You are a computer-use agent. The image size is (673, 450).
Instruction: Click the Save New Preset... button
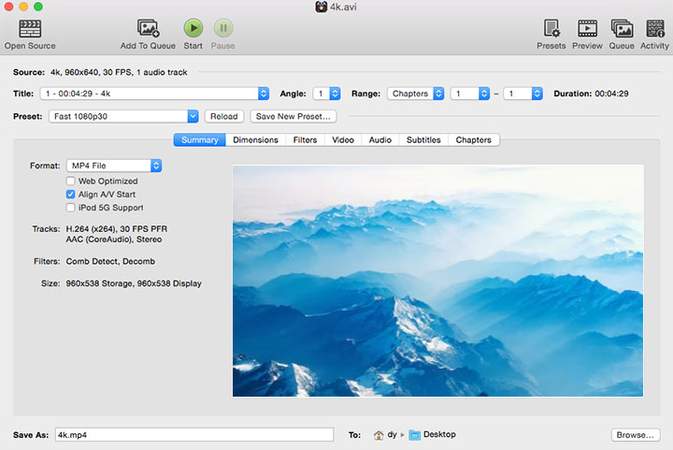pos(293,116)
